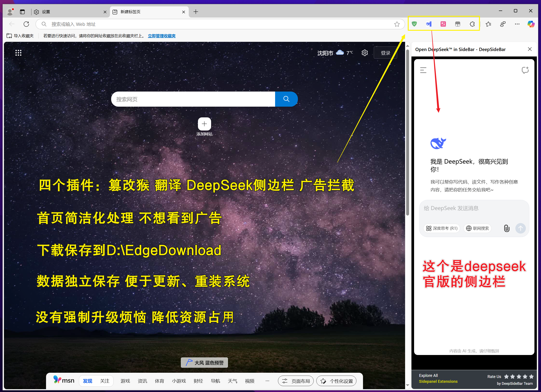Start a new chat in DeepSeek sidebar
The image size is (541, 392).
[525, 70]
